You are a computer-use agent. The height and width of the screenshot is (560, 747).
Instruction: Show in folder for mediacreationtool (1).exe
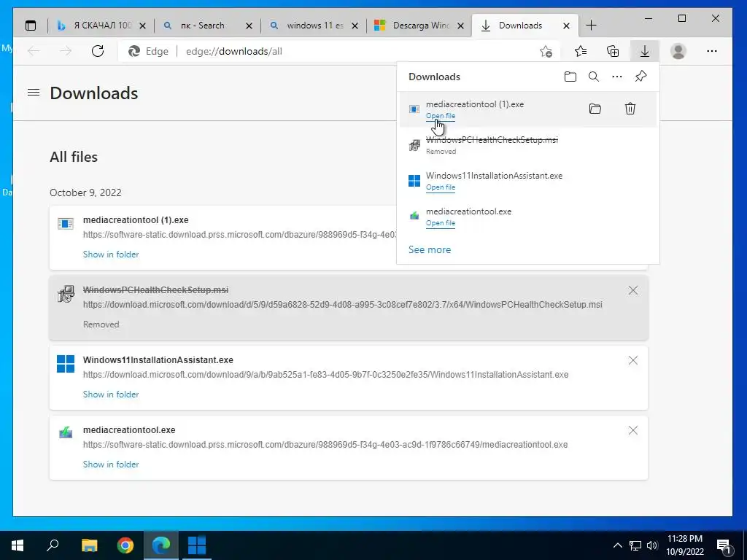pyautogui.click(x=111, y=254)
